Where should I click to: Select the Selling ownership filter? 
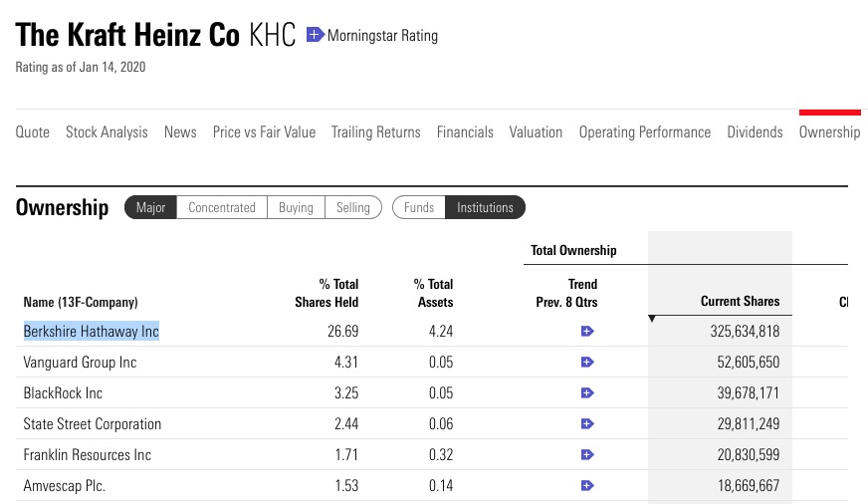(352, 207)
